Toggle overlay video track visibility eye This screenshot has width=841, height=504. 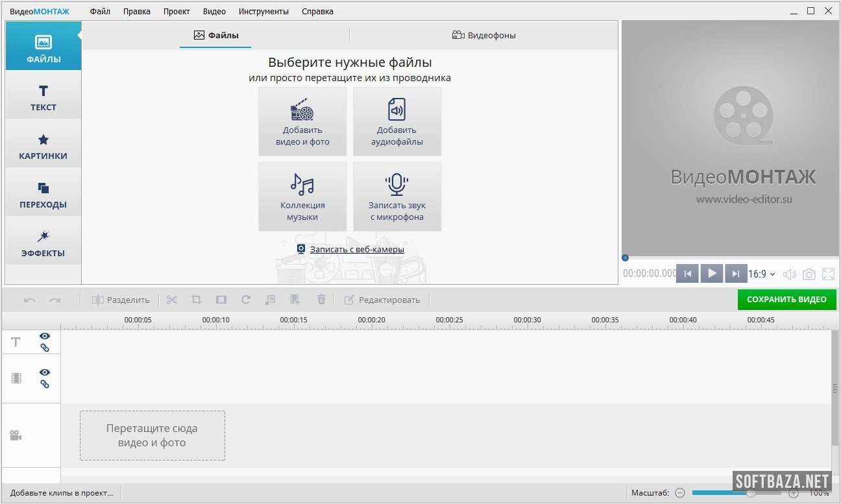point(45,372)
